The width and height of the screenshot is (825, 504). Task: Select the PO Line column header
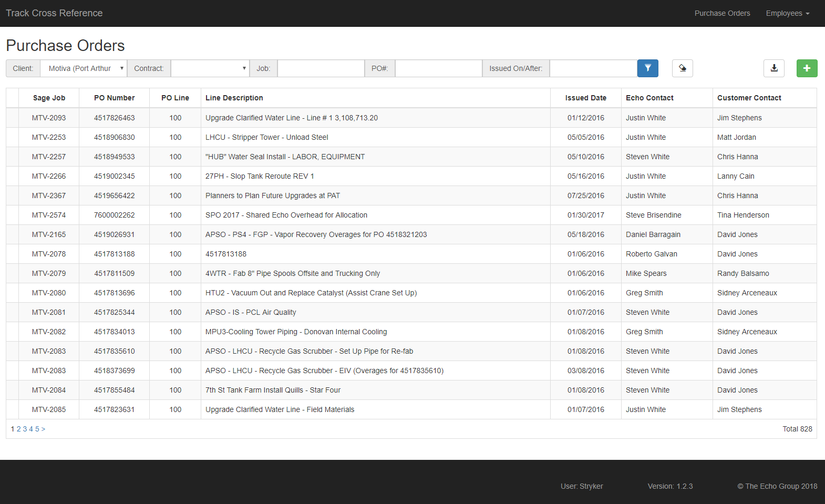[x=175, y=98]
